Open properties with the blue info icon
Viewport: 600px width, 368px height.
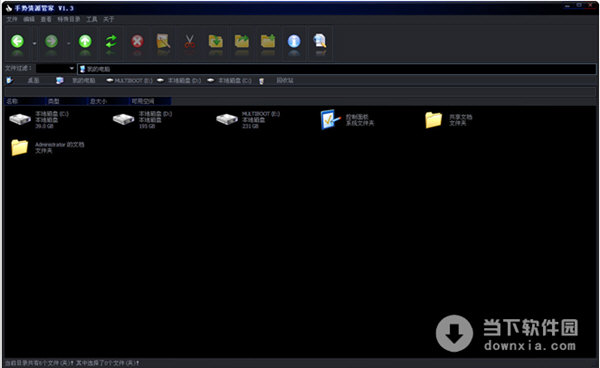(x=294, y=41)
